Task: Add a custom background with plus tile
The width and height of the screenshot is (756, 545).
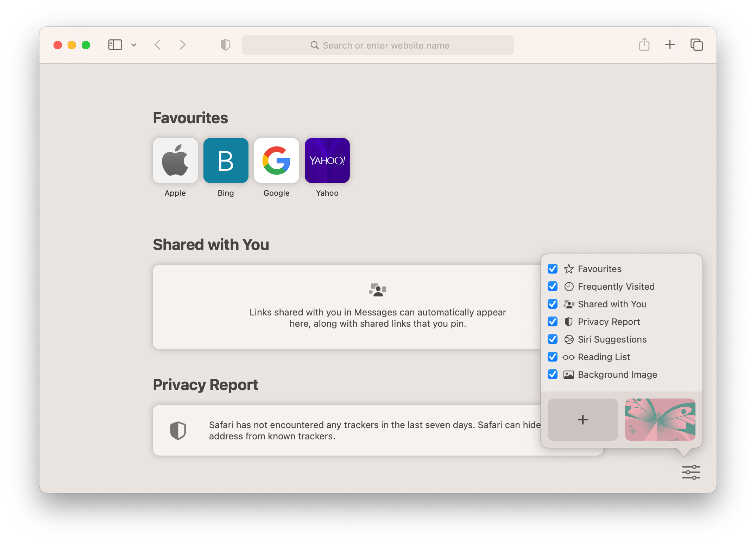Action: (583, 420)
